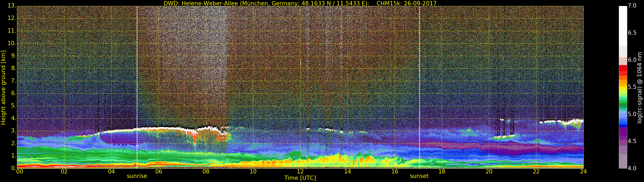Click the colorbar tick value '4.5'
This screenshot has width=644, height=182.
632,141
